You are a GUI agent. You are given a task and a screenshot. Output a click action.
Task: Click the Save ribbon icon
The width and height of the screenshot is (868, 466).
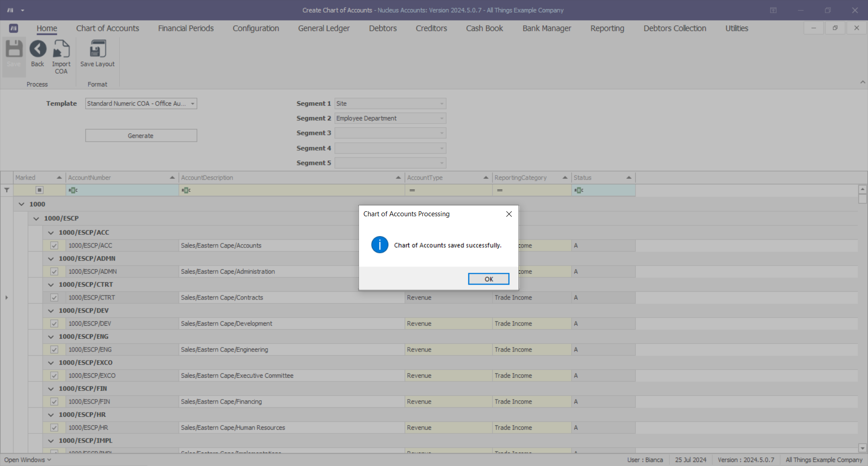pos(14,49)
